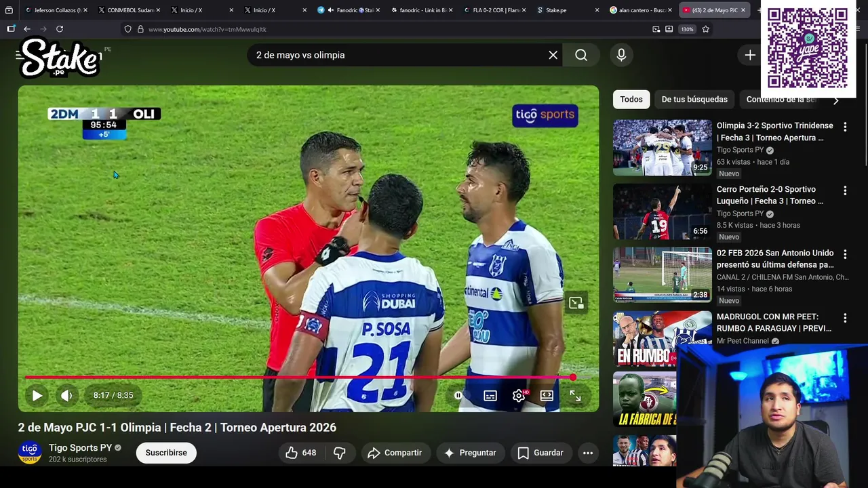Like the video with 648 likes
The width and height of the screenshot is (868, 488).
tap(301, 453)
